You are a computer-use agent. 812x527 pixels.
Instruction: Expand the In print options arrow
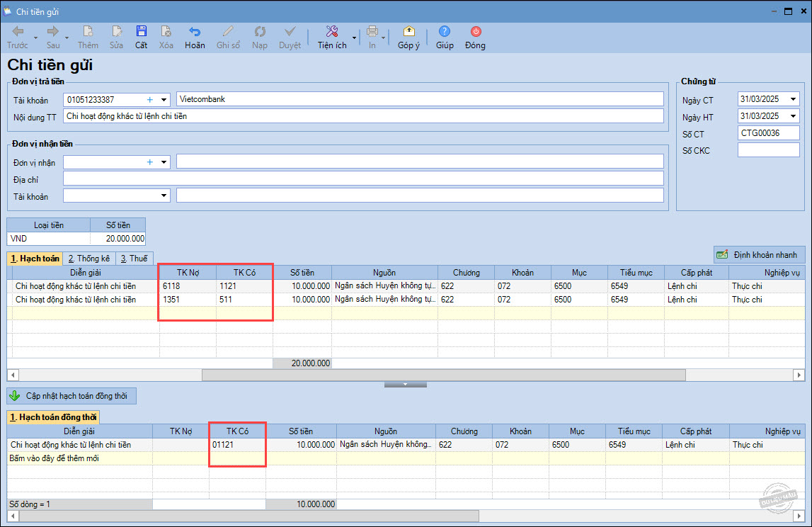point(384,38)
